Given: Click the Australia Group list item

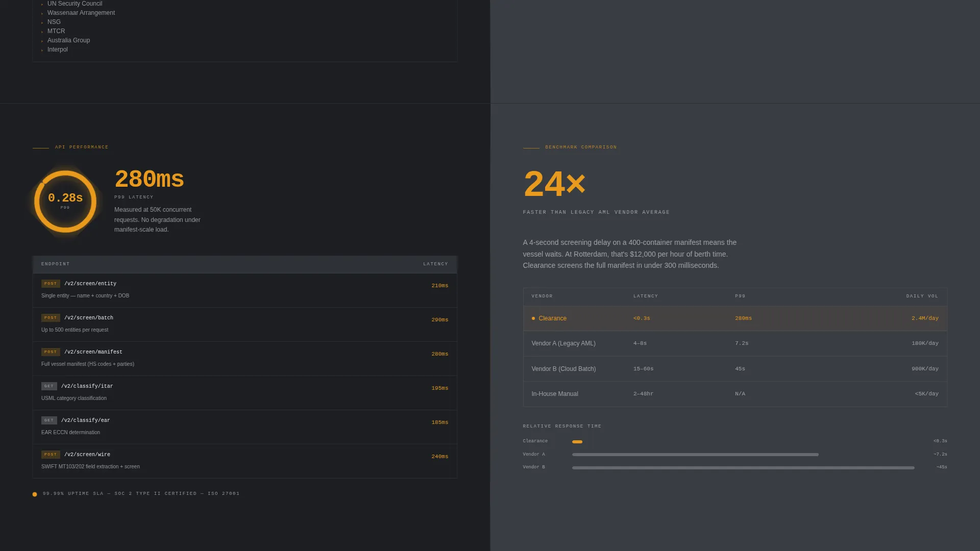Looking at the screenshot, I should tap(68, 40).
